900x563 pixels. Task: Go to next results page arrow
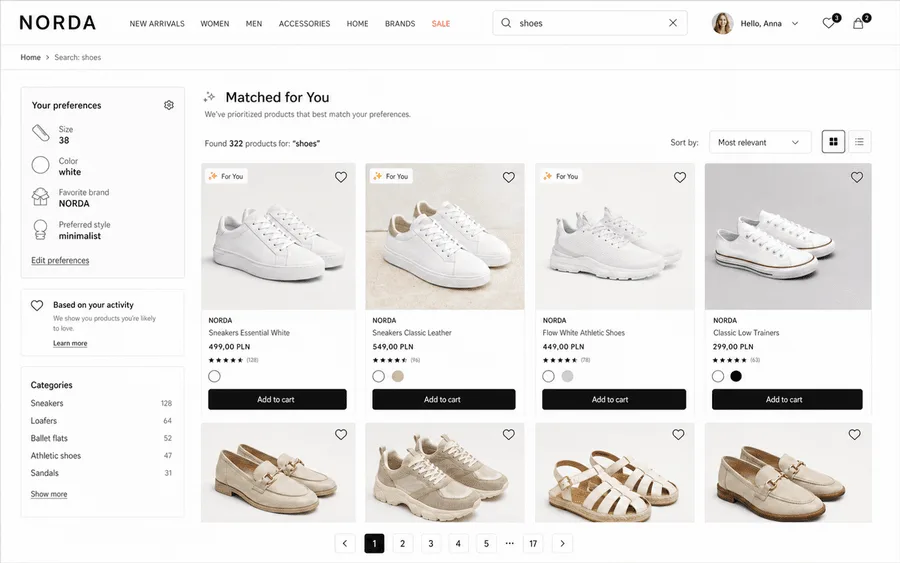point(562,543)
